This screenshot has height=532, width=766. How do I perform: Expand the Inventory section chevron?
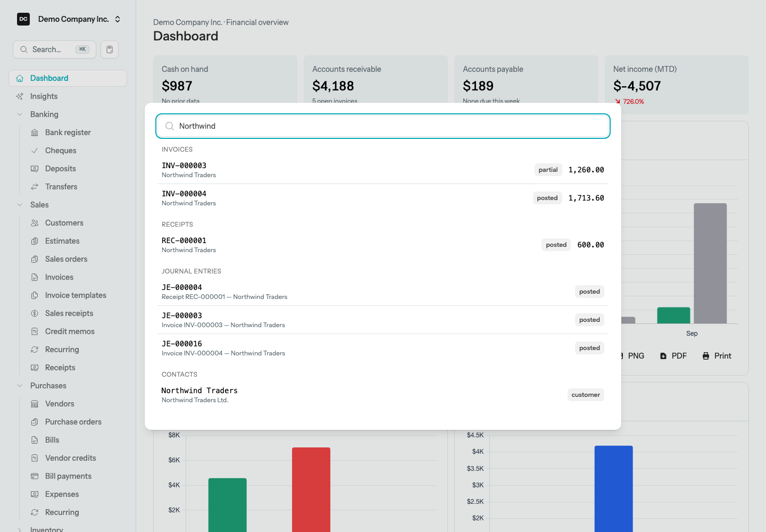coord(20,530)
